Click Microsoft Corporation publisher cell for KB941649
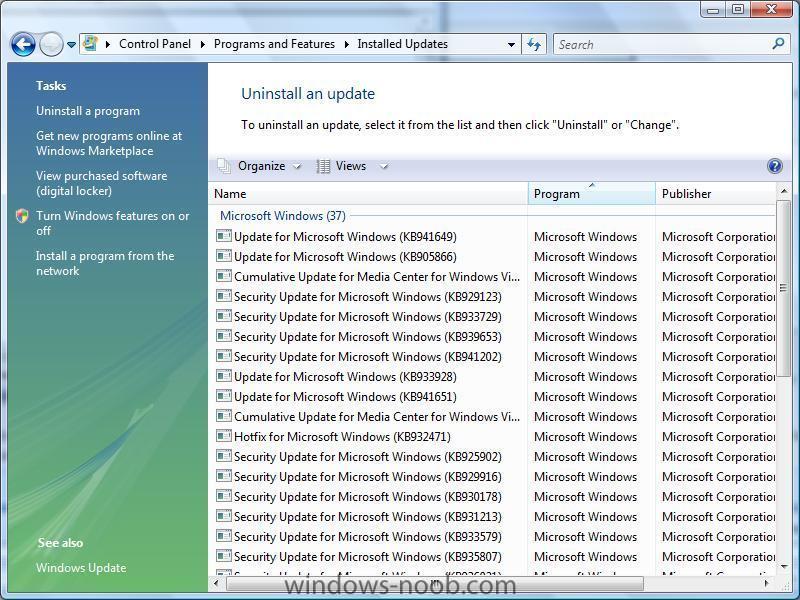The image size is (800, 600). click(718, 237)
